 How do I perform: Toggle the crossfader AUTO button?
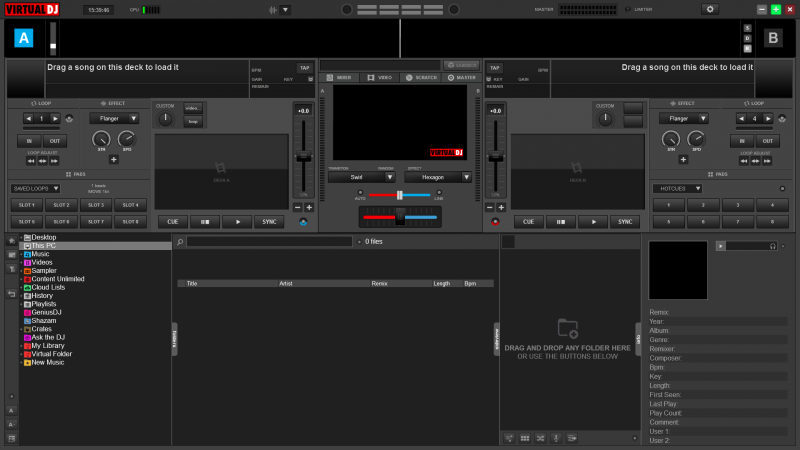click(360, 193)
